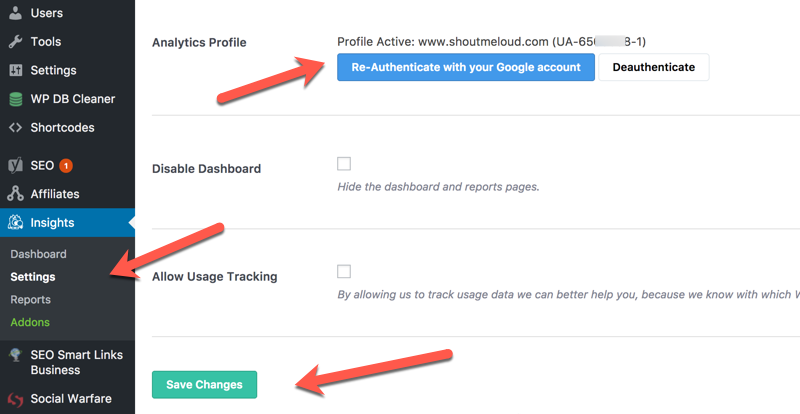Enable the Disable Dashboard checkbox

(x=344, y=164)
